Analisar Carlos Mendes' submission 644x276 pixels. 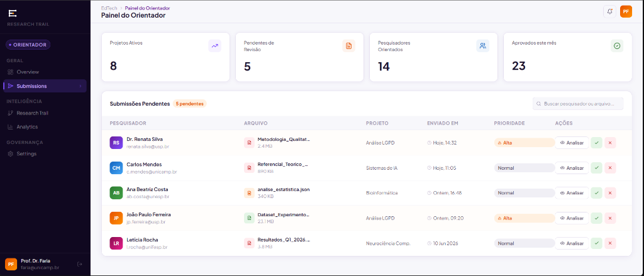tap(572, 168)
